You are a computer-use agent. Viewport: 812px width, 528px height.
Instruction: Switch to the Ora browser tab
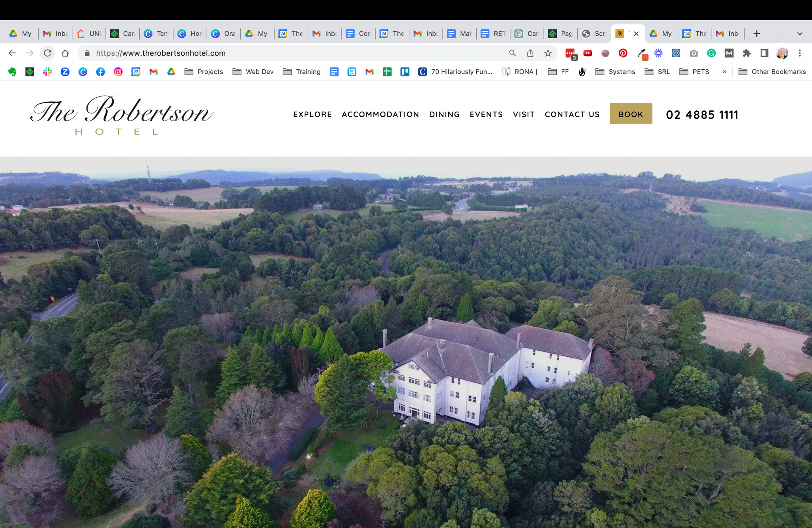point(223,34)
